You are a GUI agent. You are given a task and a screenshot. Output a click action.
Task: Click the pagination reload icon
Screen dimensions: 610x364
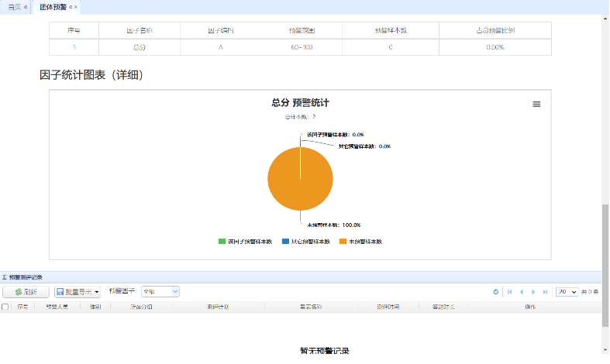pos(496,292)
